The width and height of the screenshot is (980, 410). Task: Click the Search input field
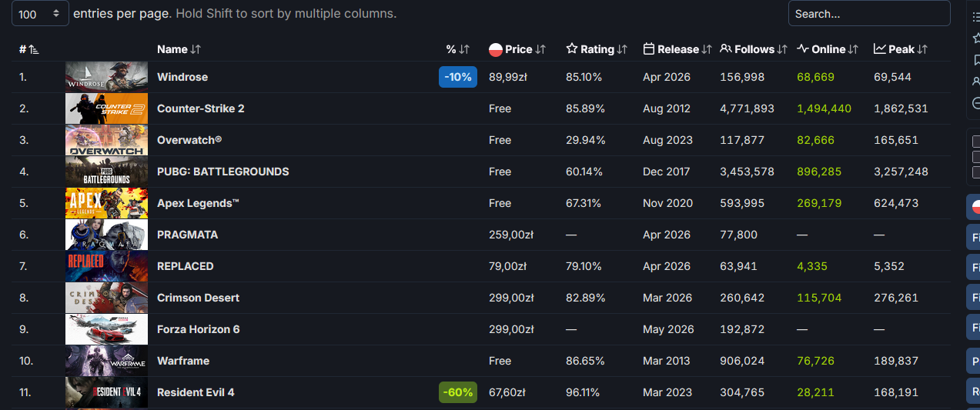click(868, 14)
